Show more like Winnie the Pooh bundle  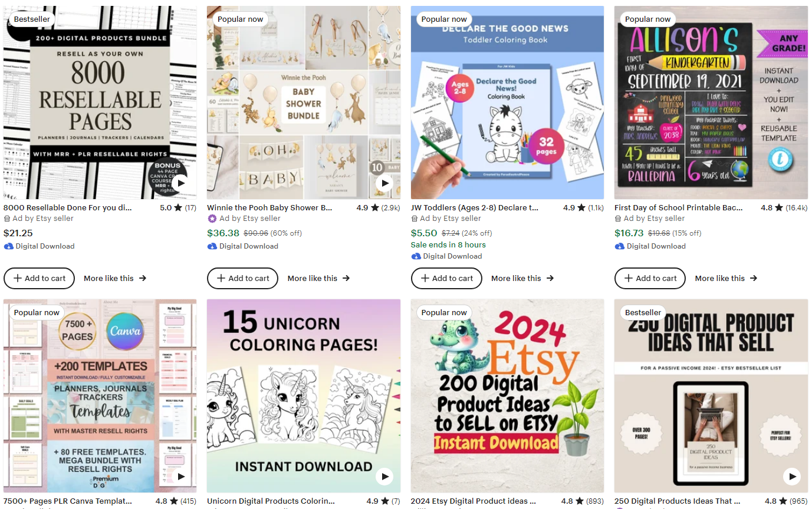click(x=318, y=278)
